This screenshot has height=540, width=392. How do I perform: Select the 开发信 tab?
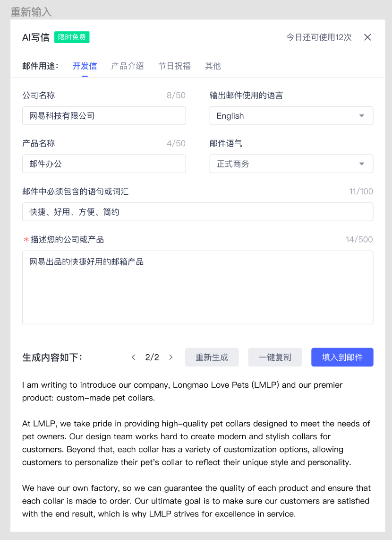(x=85, y=66)
